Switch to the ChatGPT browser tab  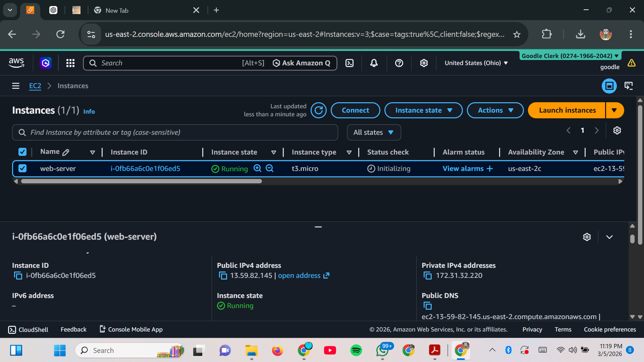coord(53,10)
